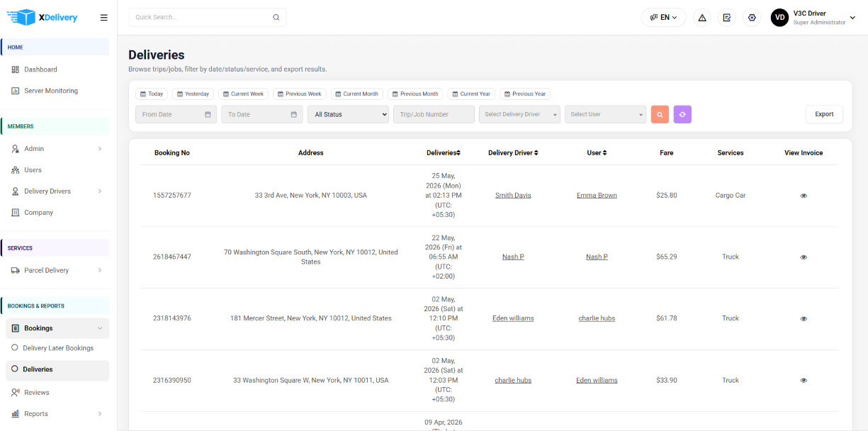868x431 pixels.
Task: Sort by the Delivery Driver column header
Action: tap(513, 153)
